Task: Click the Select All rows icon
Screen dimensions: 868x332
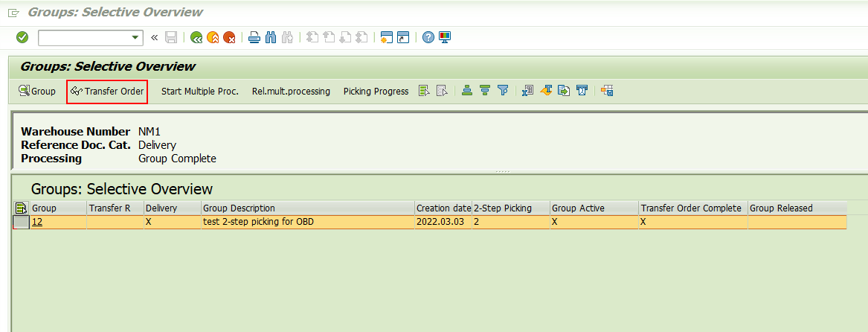Action: pyautogui.click(x=424, y=92)
